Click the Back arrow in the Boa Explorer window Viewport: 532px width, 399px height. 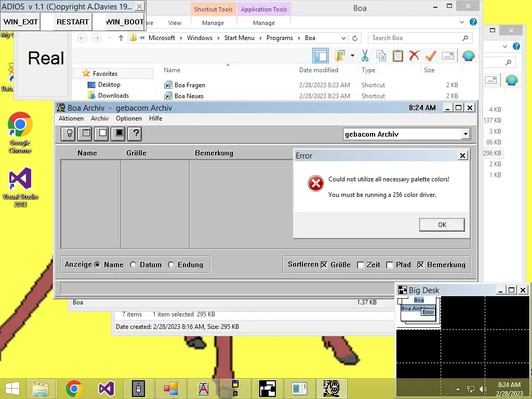coord(82,38)
